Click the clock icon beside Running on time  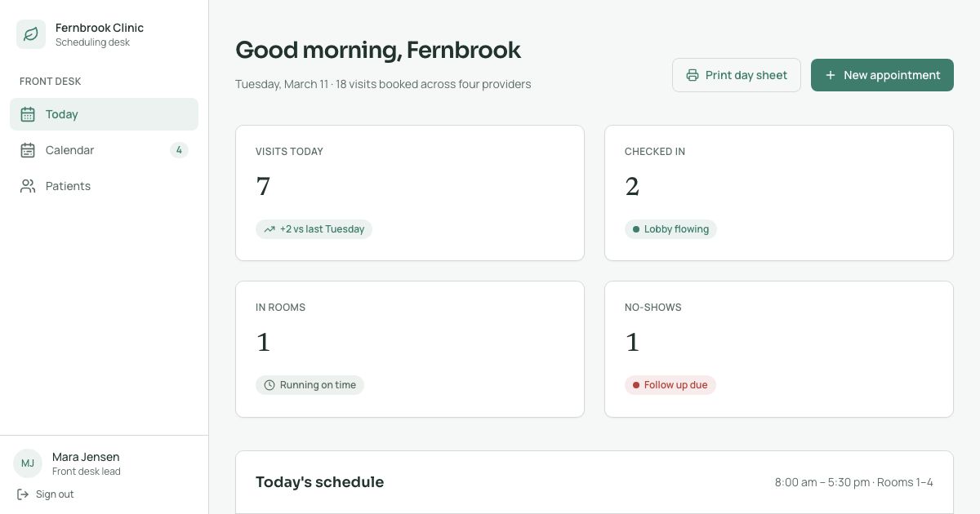tap(269, 385)
